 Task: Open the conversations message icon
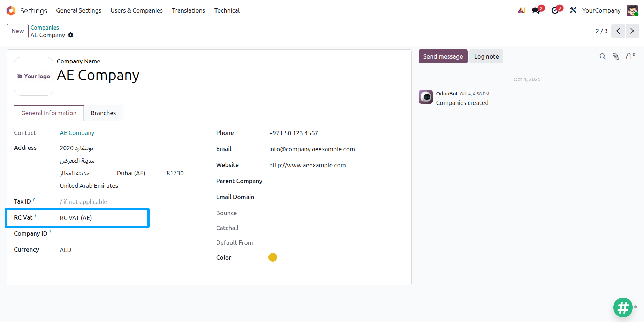point(536,10)
